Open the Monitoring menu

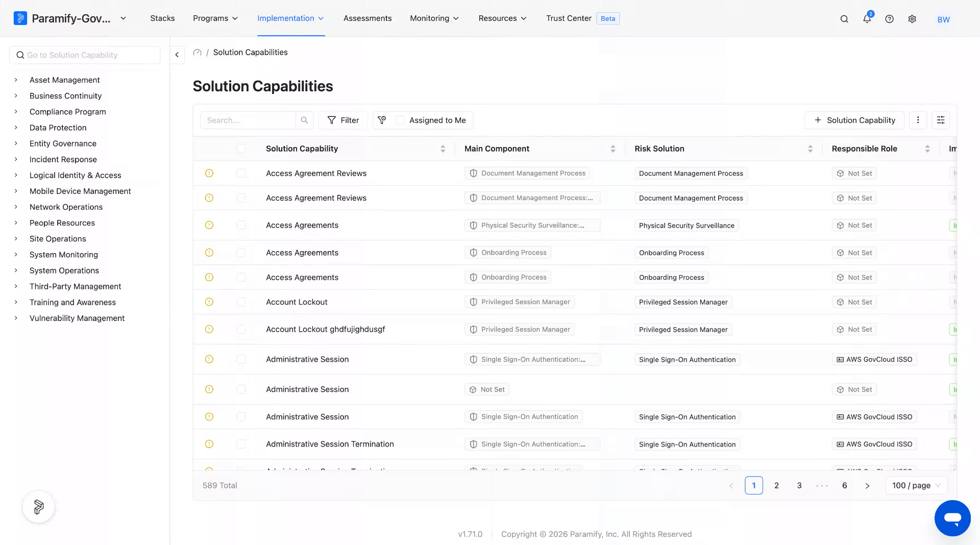click(x=434, y=18)
